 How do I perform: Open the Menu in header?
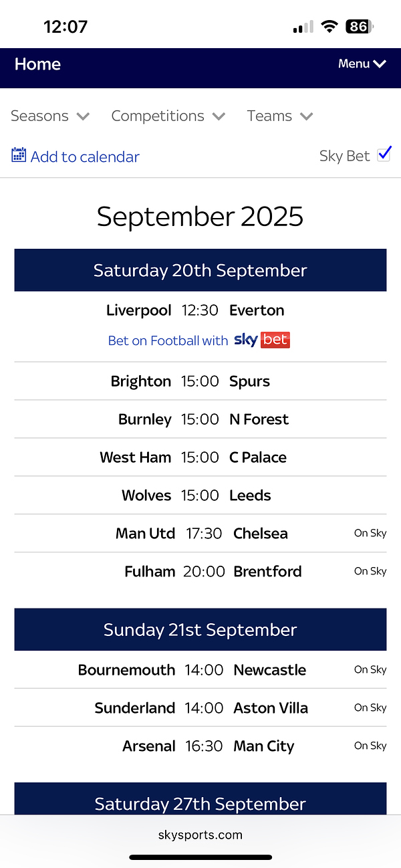[362, 64]
